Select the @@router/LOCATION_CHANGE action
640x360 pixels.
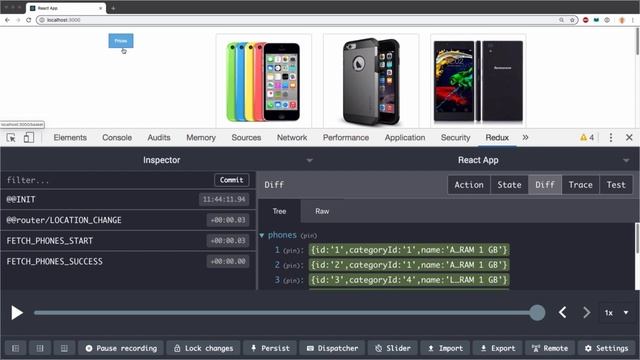(x=128, y=220)
